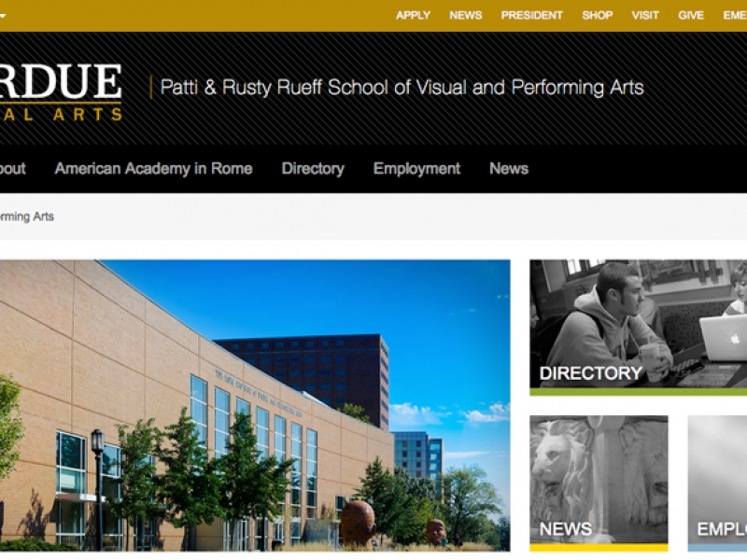The width and height of the screenshot is (747, 560).
Task: Go to the SHOP link
Action: (598, 15)
